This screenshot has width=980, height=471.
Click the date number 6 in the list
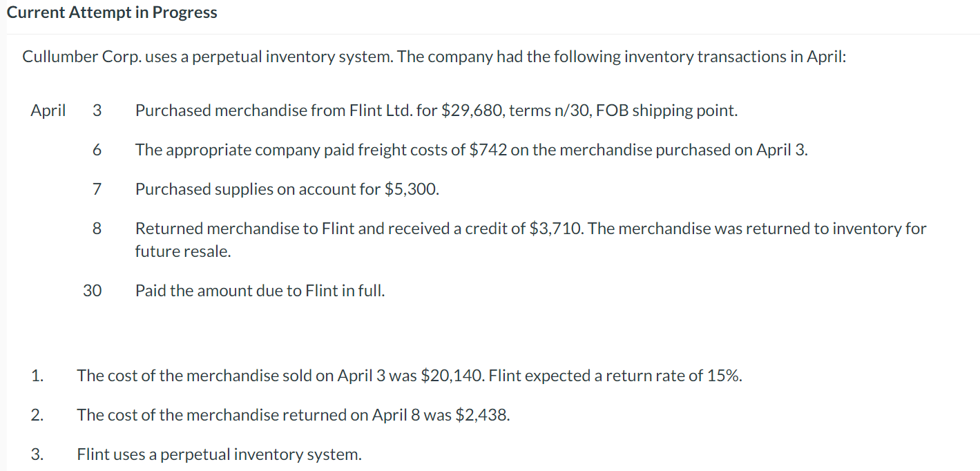tap(96, 150)
